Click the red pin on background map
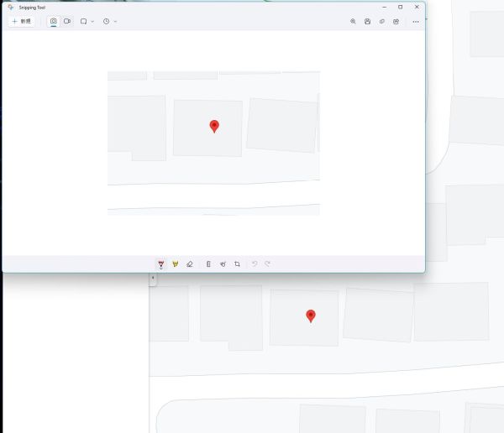Viewport: 504px width, 433px height. tap(311, 316)
